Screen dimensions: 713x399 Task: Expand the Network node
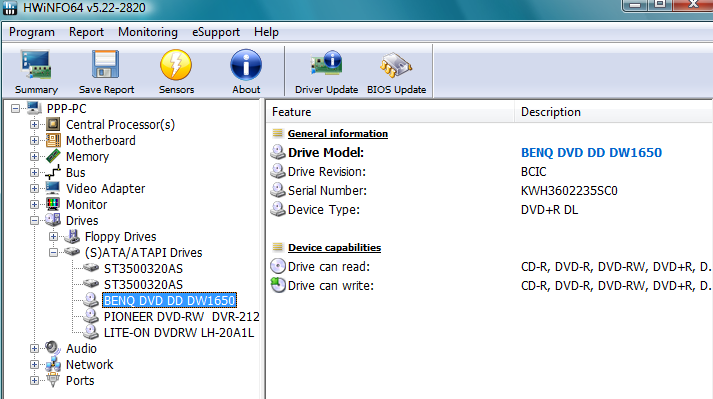(x=34, y=364)
